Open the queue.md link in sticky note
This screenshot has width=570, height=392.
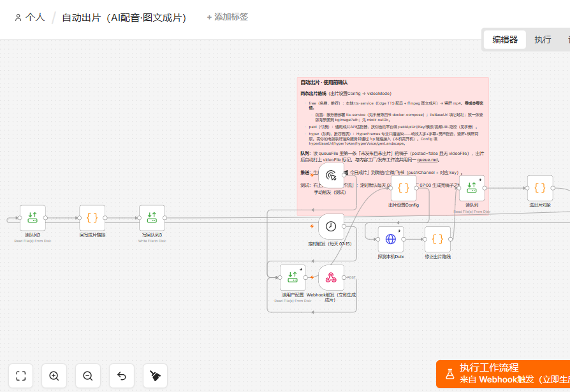pos(428,160)
